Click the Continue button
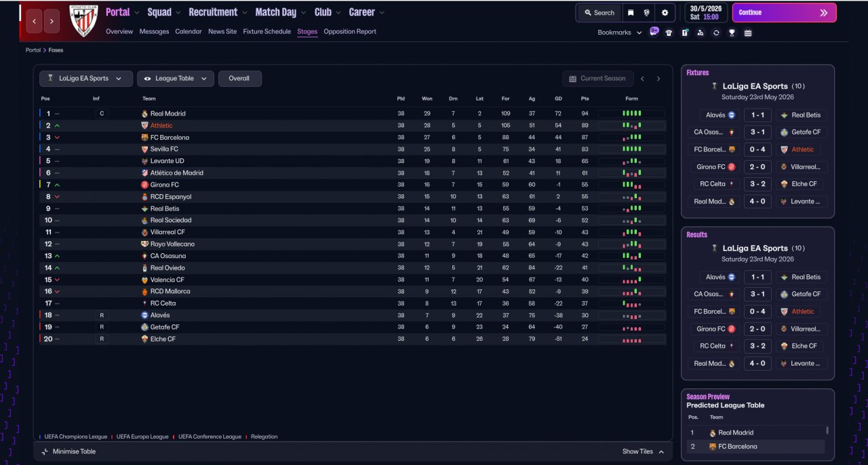868x465 pixels. pos(784,12)
